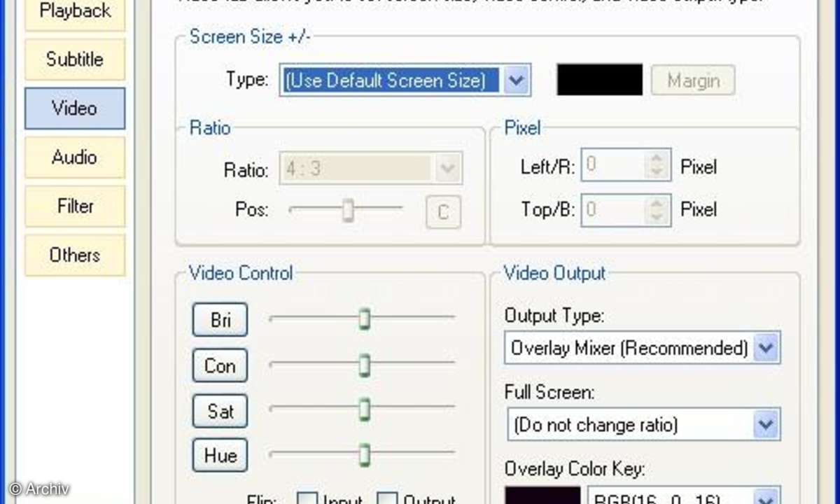Click the Hue reset button
Screen dimensions: 840x504
[220, 455]
